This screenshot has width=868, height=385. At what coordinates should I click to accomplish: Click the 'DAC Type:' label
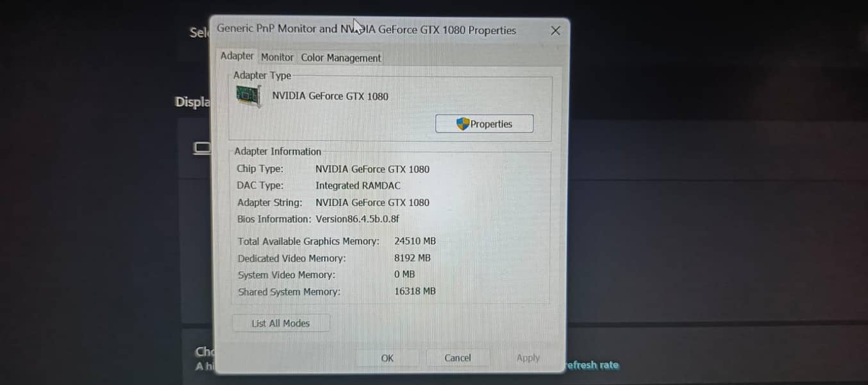click(x=260, y=185)
